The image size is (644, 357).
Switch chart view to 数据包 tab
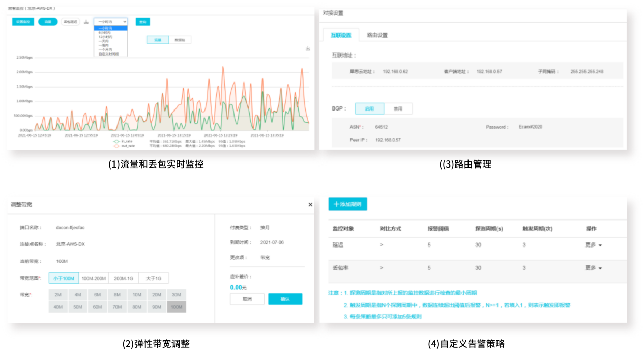click(180, 39)
